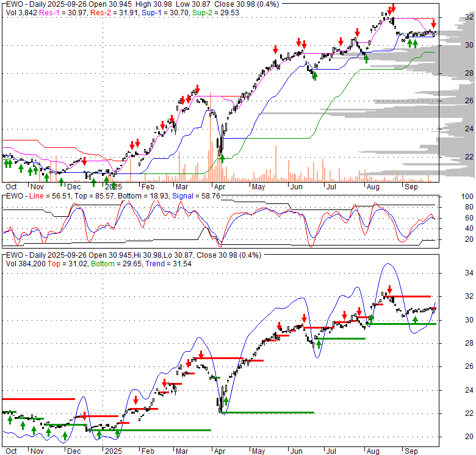
Task: Click the 28 price label on bottom chart axis
Action: click(x=469, y=343)
